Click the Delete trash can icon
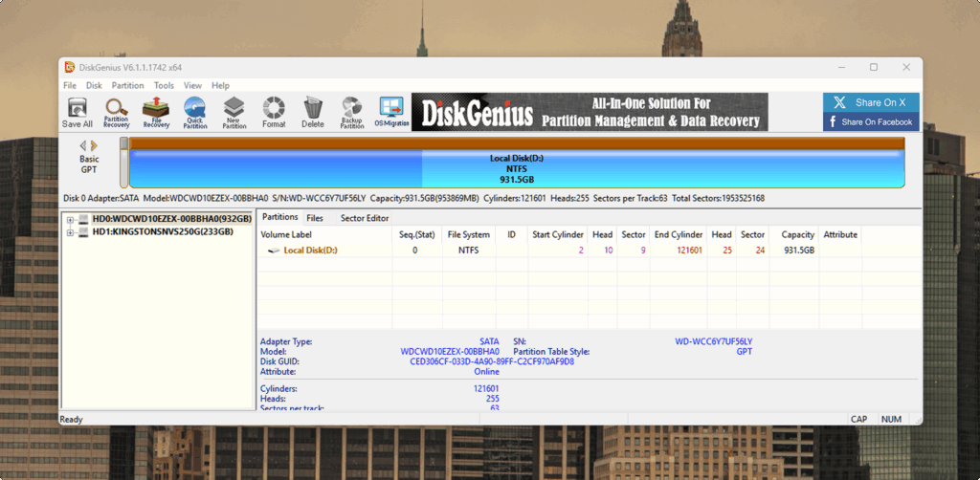Screen dimensions: 980x480 313,113
